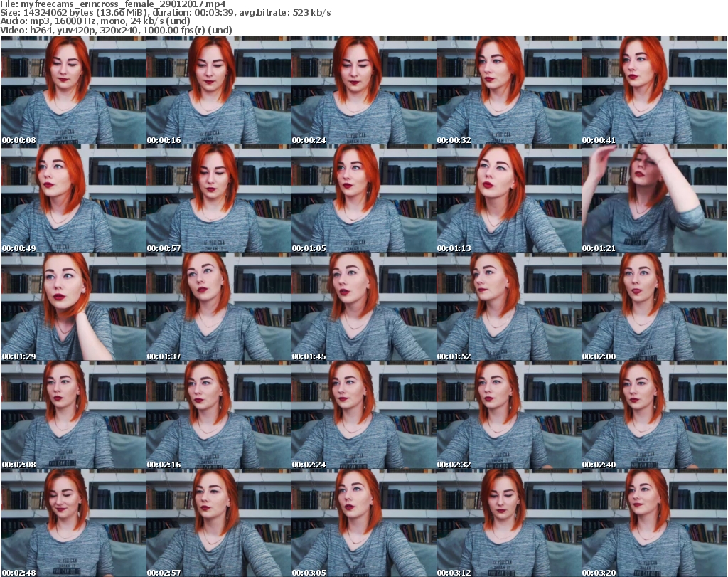The width and height of the screenshot is (728, 577).
Task: Select the thumbnail at 00:00:49
Action: [73, 199]
